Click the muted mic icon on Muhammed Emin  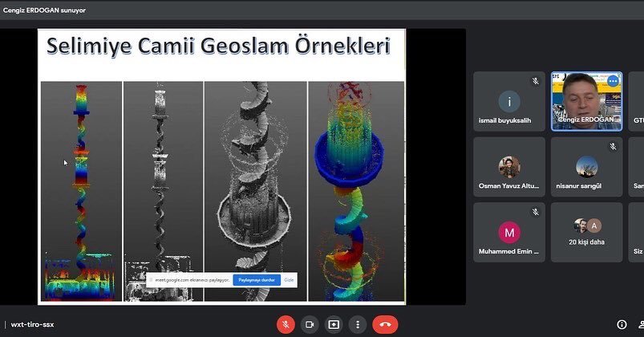tap(536, 212)
